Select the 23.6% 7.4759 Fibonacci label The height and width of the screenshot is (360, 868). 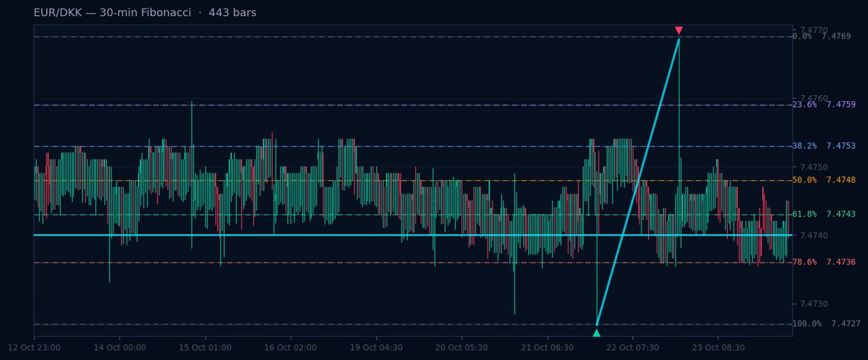coord(824,105)
